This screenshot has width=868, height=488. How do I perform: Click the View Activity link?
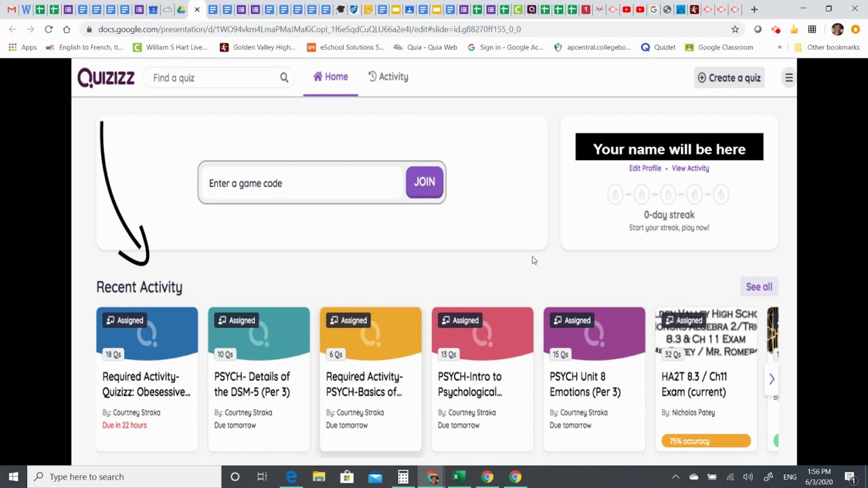(690, 168)
